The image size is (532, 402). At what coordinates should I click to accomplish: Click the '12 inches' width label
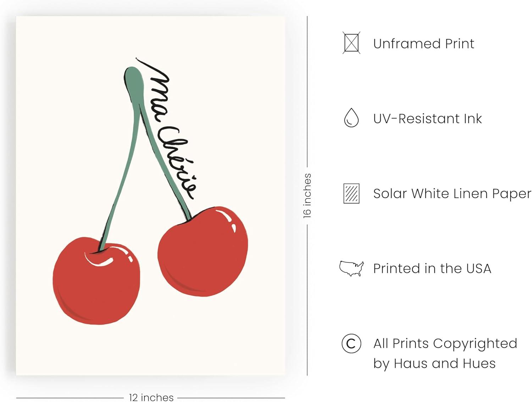pyautogui.click(x=151, y=397)
